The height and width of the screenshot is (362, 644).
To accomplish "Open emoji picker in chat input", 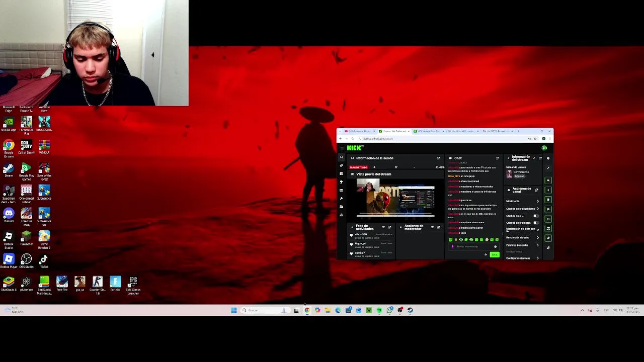I will [x=496, y=246].
